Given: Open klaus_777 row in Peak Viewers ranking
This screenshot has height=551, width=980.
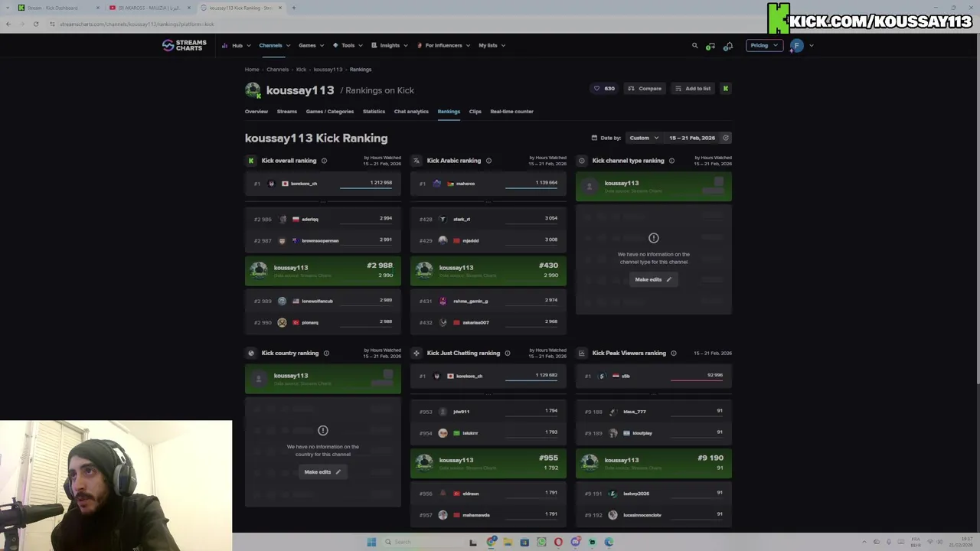Looking at the screenshot, I should point(654,412).
